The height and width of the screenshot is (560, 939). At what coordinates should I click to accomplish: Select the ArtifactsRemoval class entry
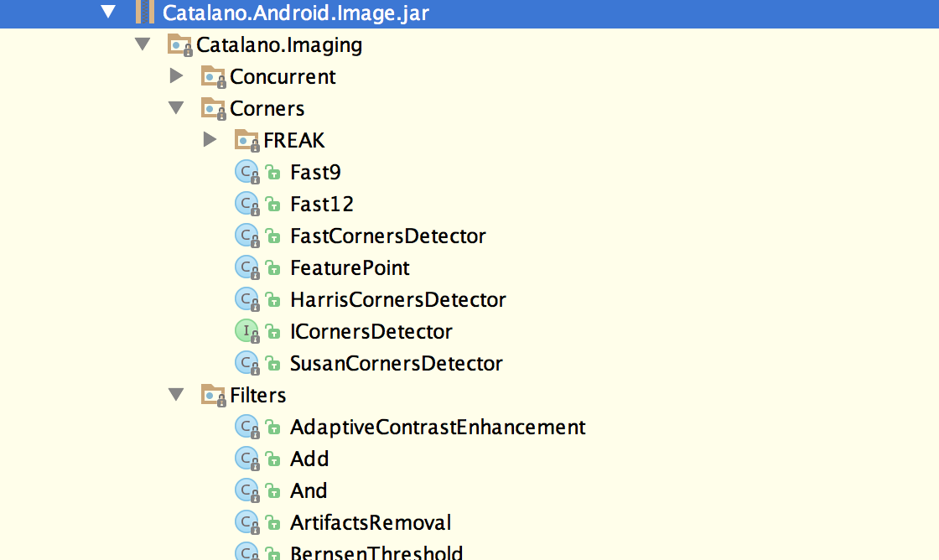click(x=371, y=523)
